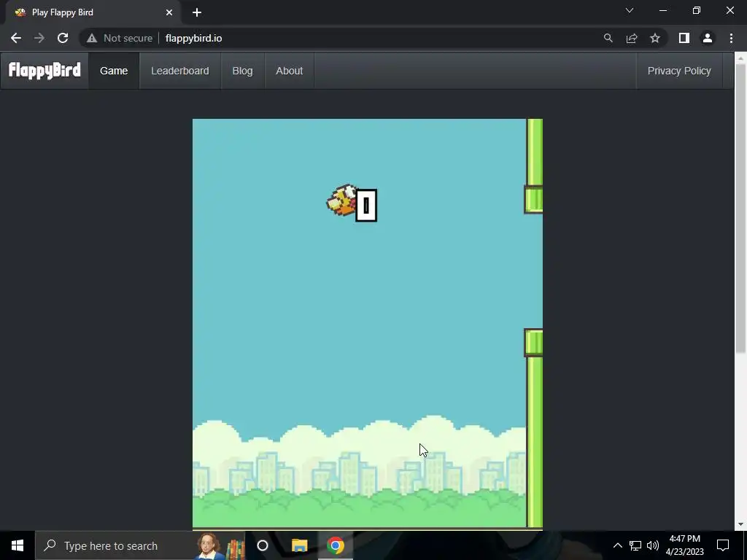747x560 pixels.
Task: Open the About page
Action: point(289,71)
